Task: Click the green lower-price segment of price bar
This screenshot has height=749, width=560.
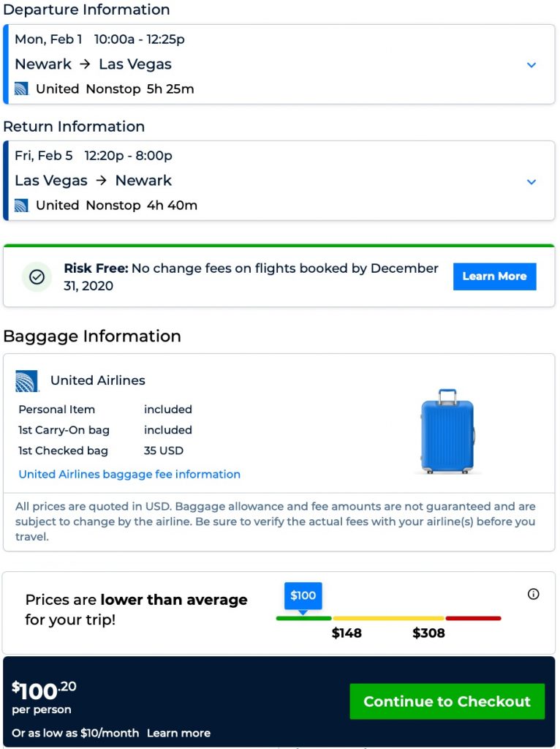Action: click(x=303, y=618)
